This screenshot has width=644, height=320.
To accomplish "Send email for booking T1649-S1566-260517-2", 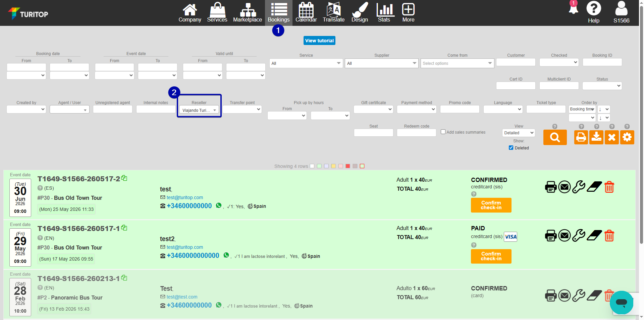I will [565, 187].
